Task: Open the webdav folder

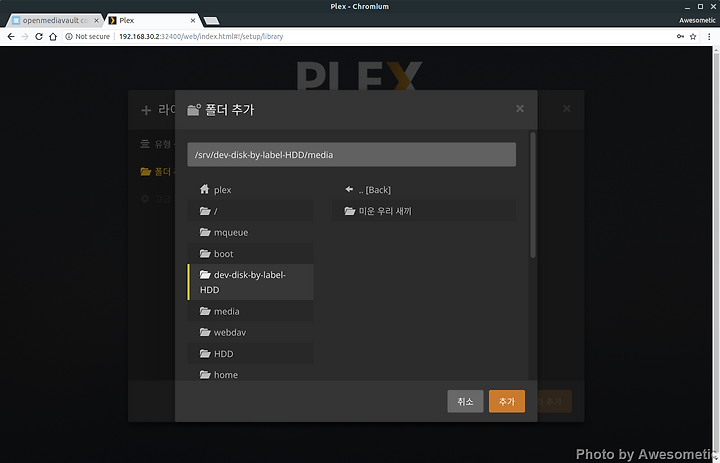Action: coord(250,332)
